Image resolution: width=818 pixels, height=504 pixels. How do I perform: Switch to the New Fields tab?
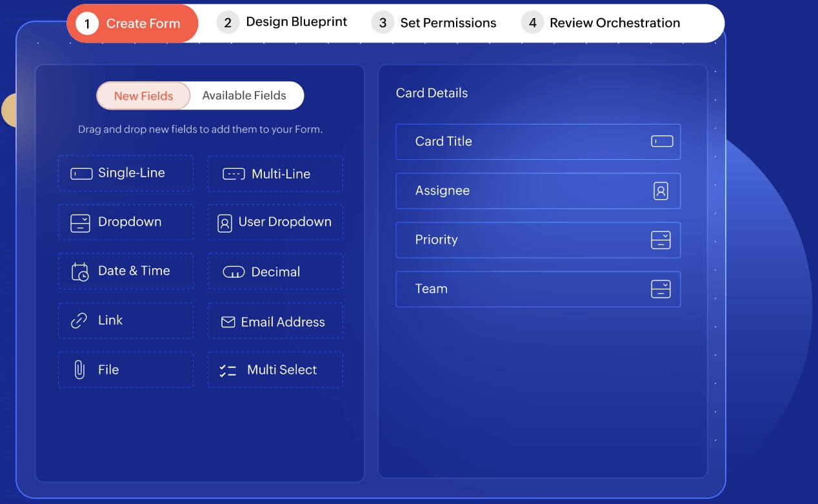tap(143, 95)
